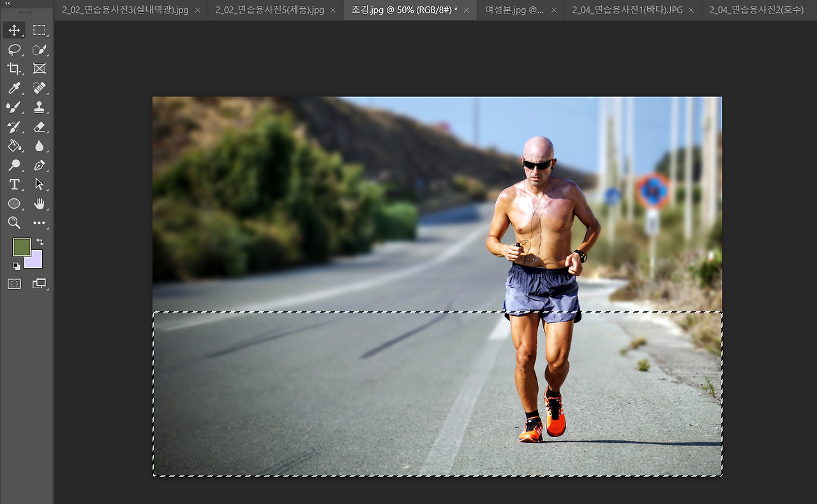Select the Eraser tool
The image size is (817, 504).
tap(40, 127)
